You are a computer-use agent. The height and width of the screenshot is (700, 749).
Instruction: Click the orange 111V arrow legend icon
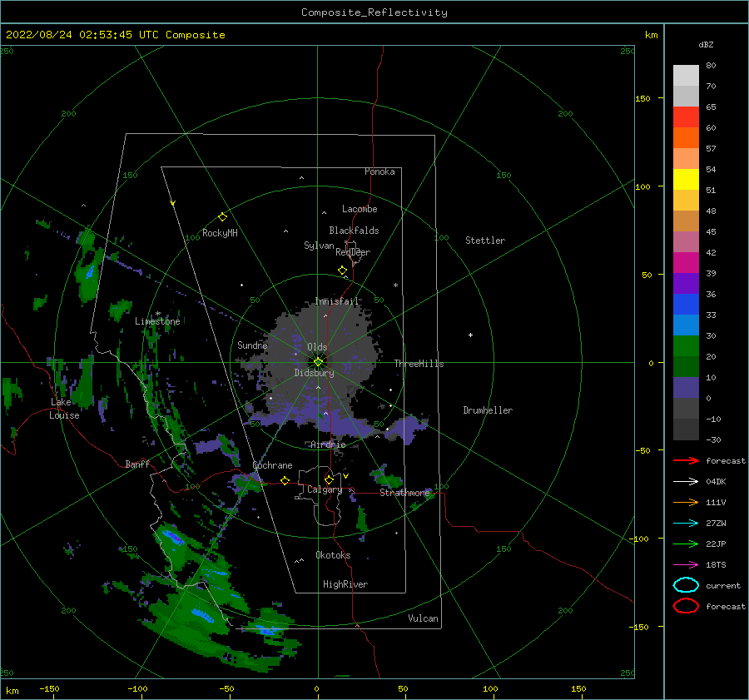click(x=686, y=502)
